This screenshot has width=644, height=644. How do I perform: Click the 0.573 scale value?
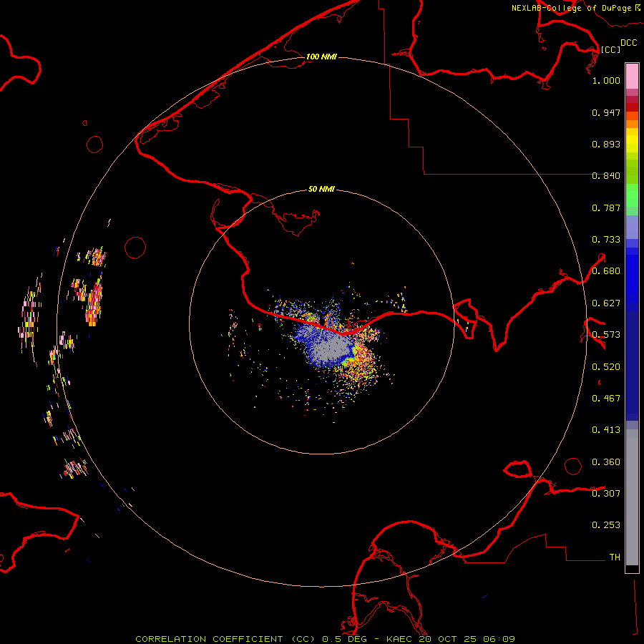606,335
